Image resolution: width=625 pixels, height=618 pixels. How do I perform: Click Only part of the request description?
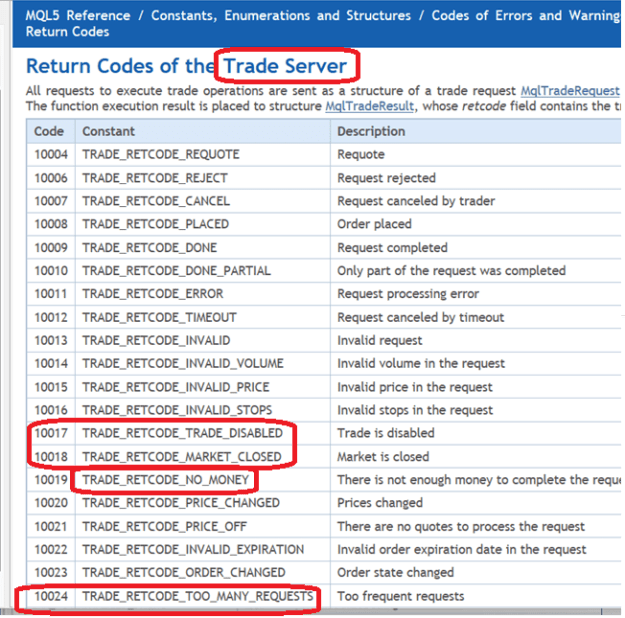(451, 271)
